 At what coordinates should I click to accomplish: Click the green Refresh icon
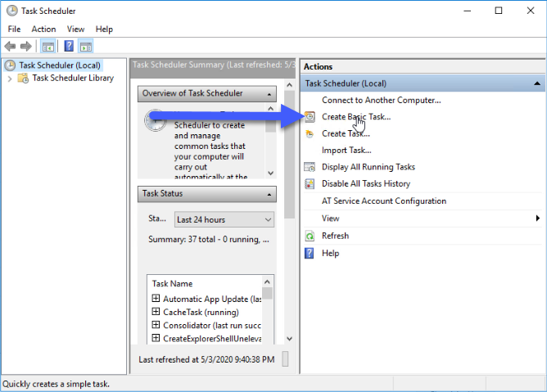tap(310, 237)
